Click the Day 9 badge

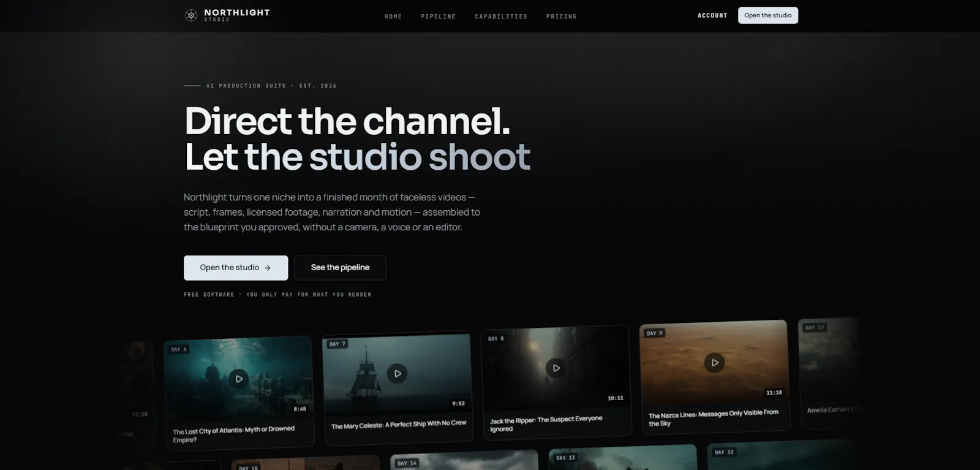[x=654, y=333]
